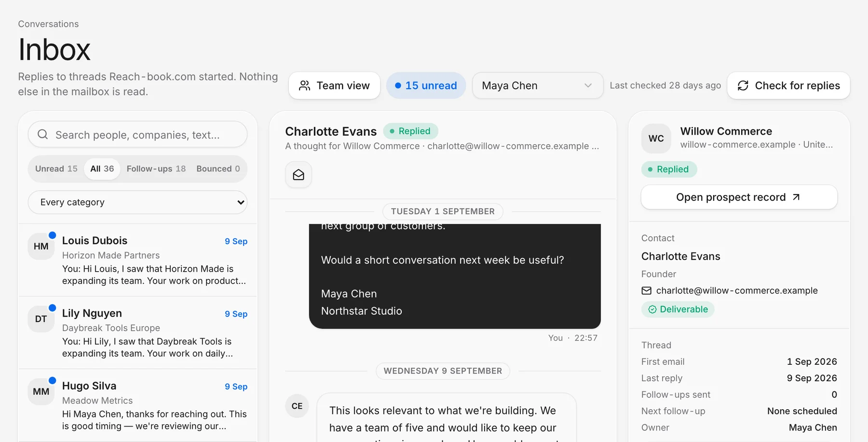
Task: Focus the Search people, companies, text field
Action: pos(137,134)
